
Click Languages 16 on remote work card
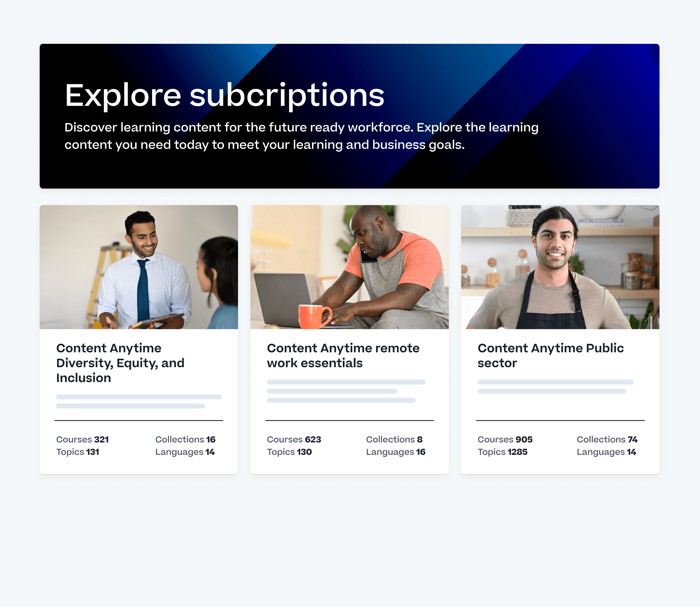tap(396, 452)
